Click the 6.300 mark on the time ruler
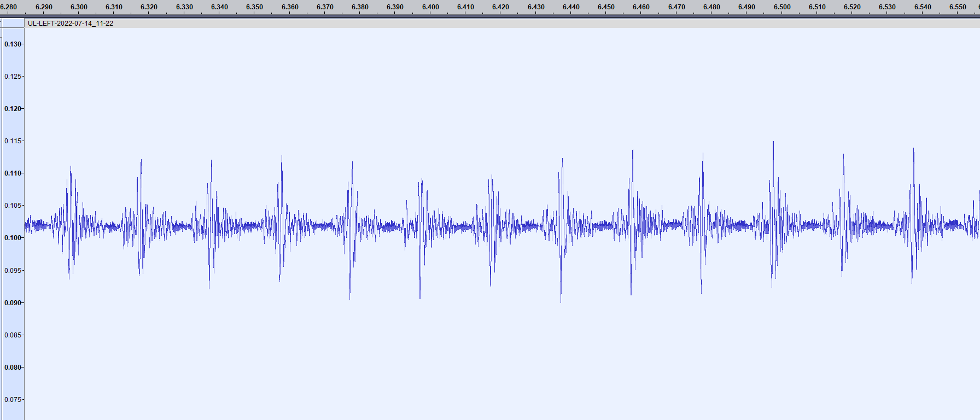The width and height of the screenshot is (980, 420). click(x=79, y=7)
